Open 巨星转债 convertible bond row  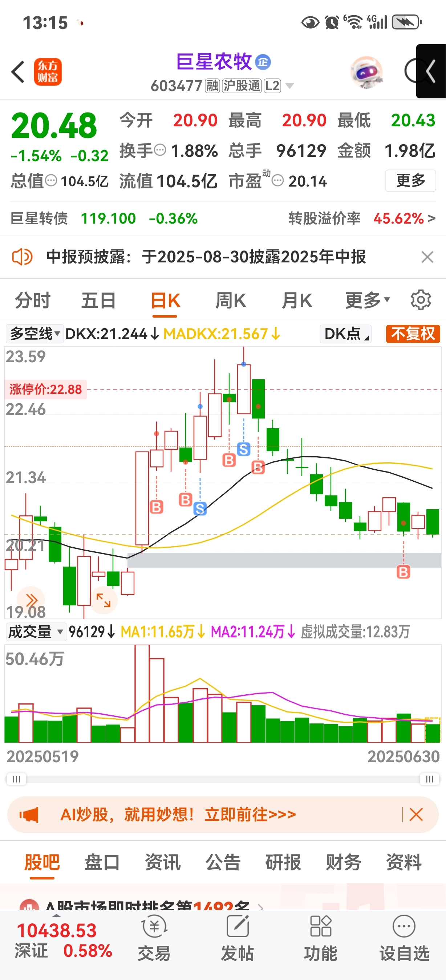pos(104,219)
